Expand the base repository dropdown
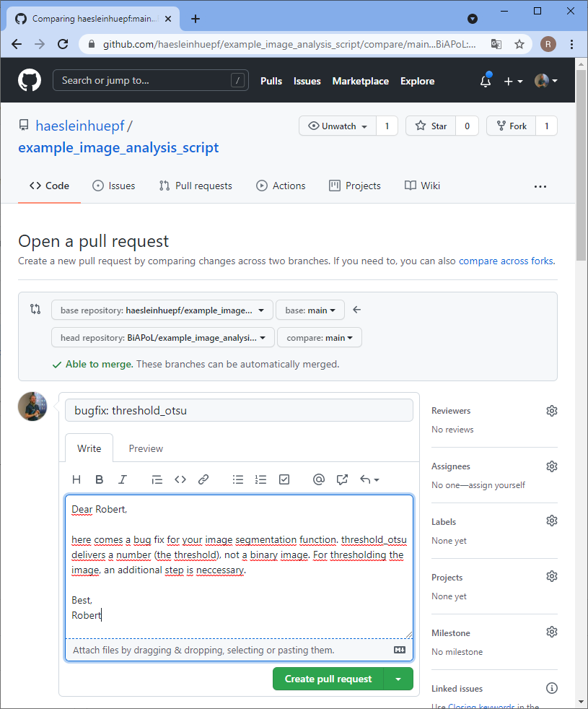Viewport: 588px width, 709px height. click(162, 310)
